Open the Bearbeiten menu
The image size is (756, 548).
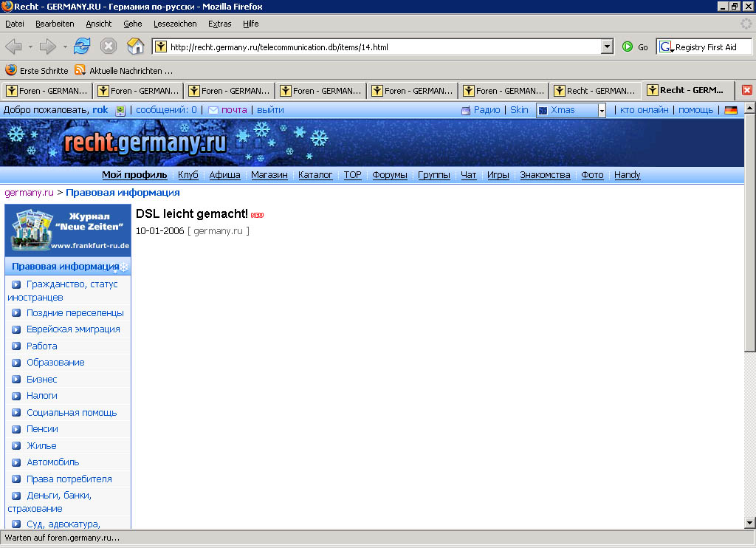pos(55,24)
